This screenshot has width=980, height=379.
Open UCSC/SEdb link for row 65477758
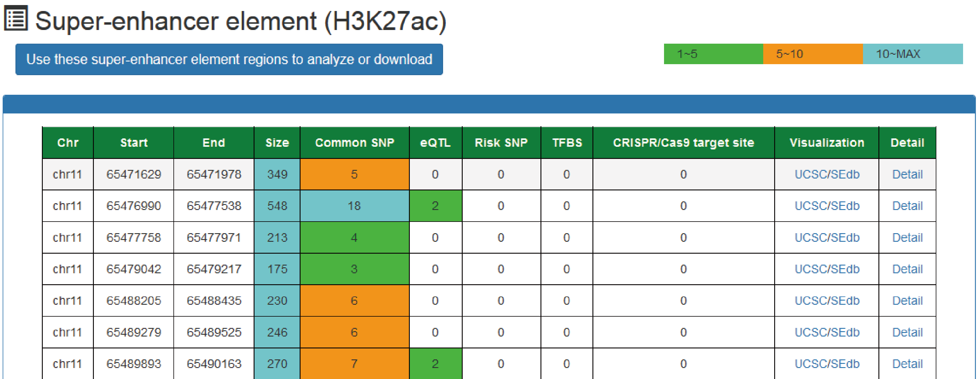tap(827, 237)
